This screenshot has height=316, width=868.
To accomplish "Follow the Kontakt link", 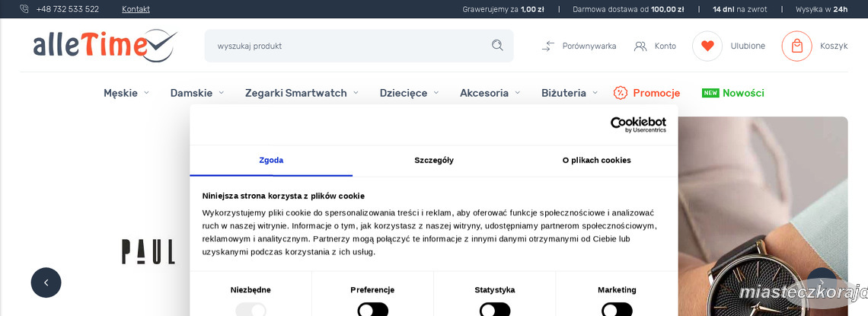I will pos(136,9).
